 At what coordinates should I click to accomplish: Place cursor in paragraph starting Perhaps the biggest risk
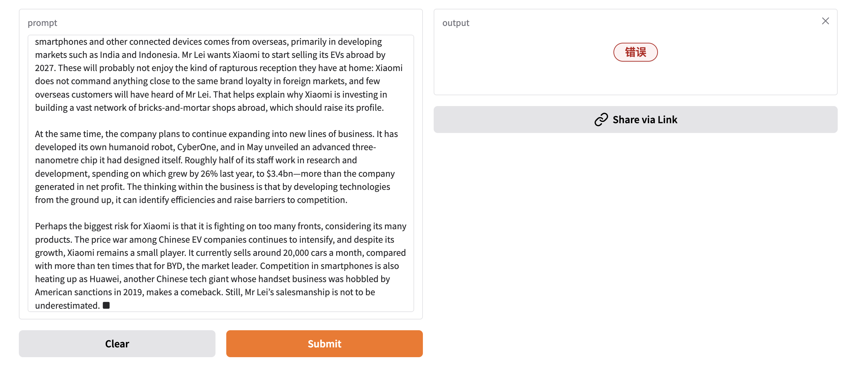coord(221,266)
